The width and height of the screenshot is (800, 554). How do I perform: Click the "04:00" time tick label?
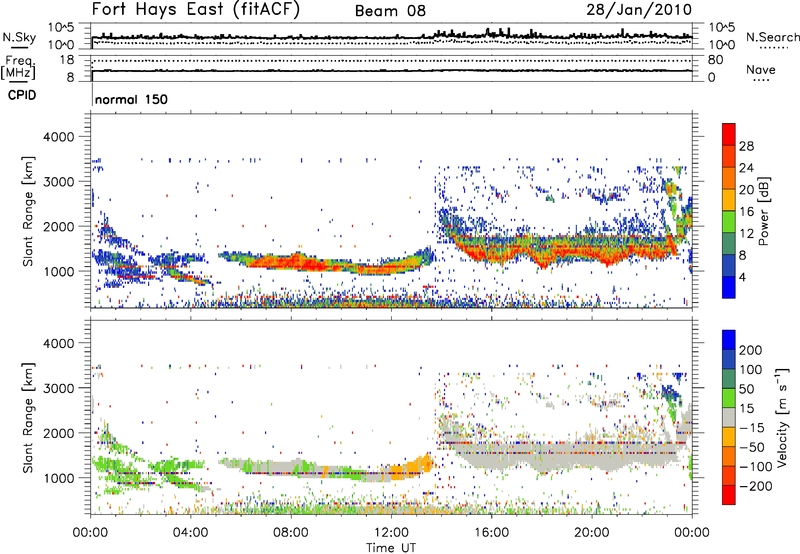click(x=190, y=533)
